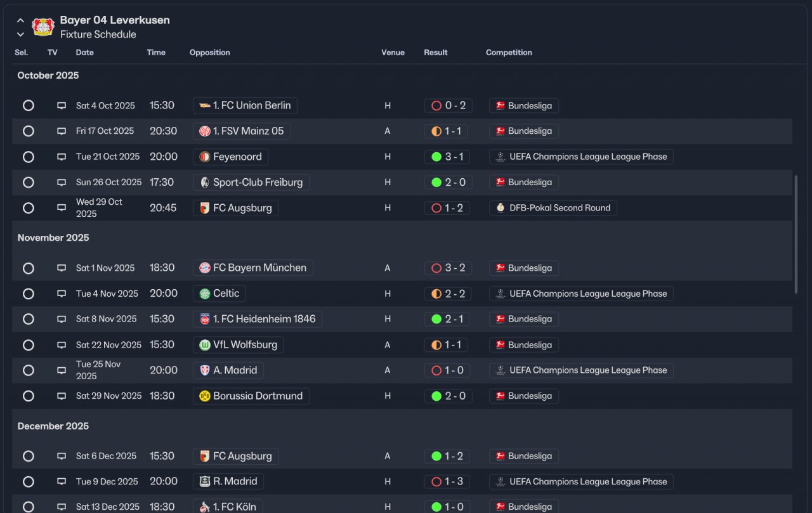Viewport: 812px width, 513px height.
Task: Click the TV icon for the Feyenoord match
Action: point(62,157)
